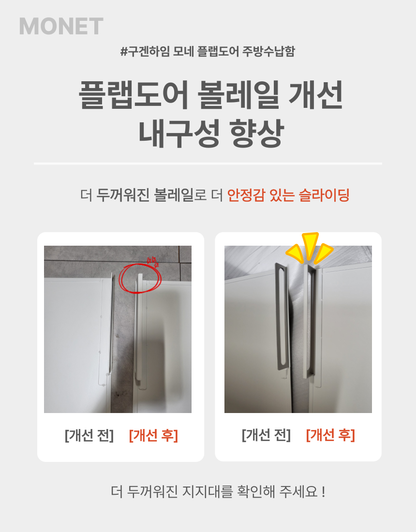The image size is (416, 532).
Task: Click right card's red [개선 후] label
Action: (x=330, y=435)
